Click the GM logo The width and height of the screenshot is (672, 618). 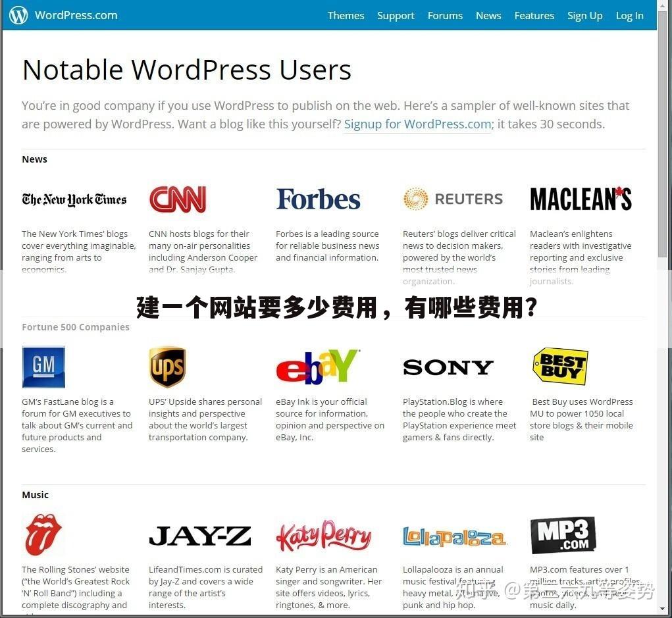click(43, 367)
